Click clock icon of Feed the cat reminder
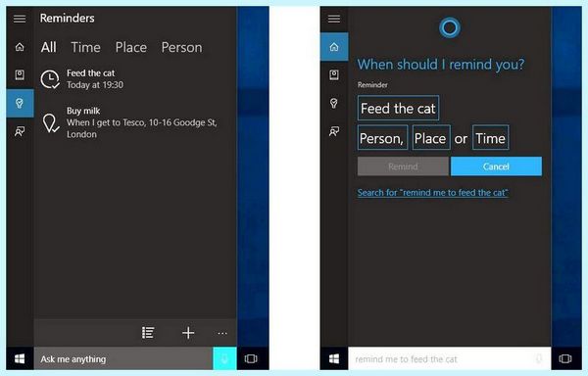Image resolution: width=588 pixels, height=376 pixels. (50, 79)
